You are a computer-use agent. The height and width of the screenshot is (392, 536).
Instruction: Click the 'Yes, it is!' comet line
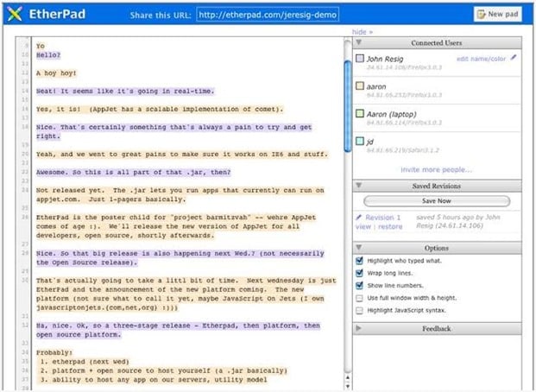pyautogui.click(x=160, y=109)
